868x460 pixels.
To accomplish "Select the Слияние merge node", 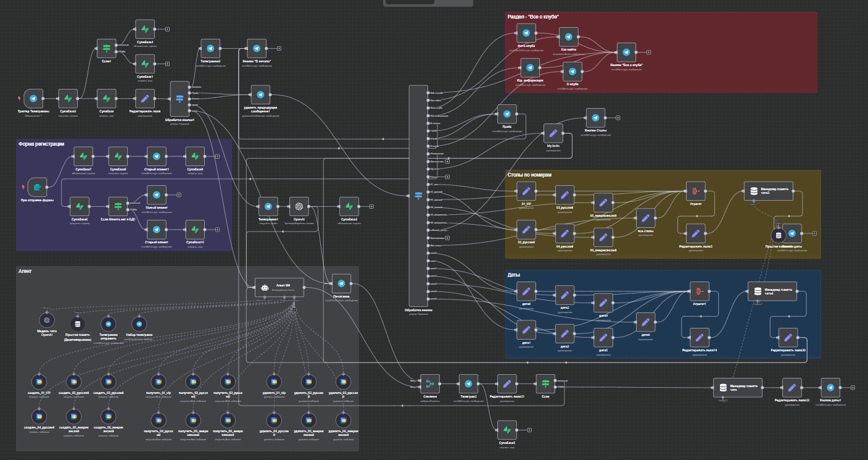I will click(429, 384).
